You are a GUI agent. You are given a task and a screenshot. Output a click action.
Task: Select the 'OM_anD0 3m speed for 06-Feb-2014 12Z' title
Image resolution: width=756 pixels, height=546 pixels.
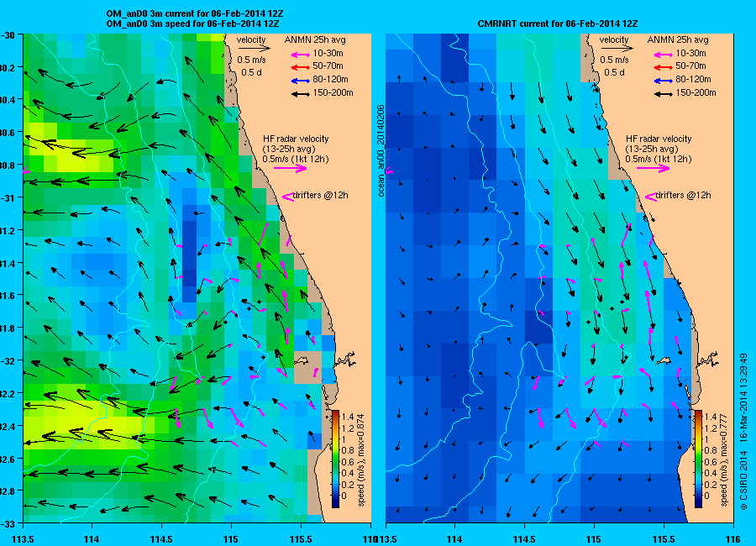(193, 24)
